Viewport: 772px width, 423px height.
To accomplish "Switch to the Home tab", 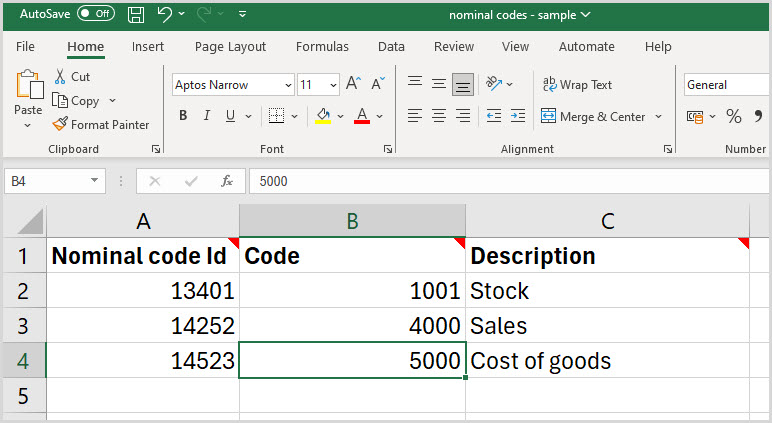I will (86, 46).
